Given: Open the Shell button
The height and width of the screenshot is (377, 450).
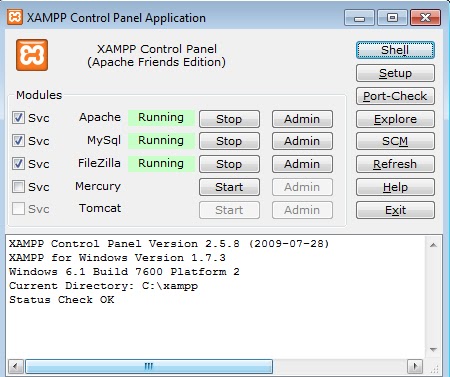Looking at the screenshot, I should [395, 50].
